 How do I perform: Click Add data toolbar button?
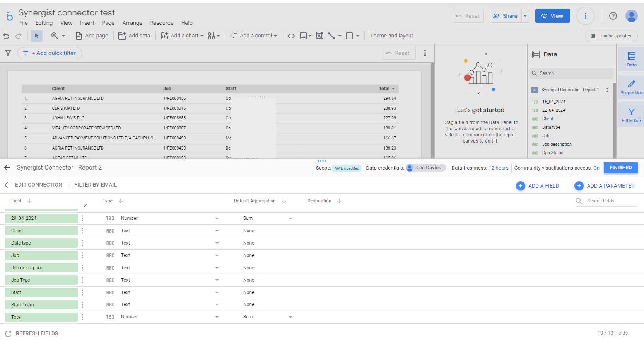tap(134, 36)
